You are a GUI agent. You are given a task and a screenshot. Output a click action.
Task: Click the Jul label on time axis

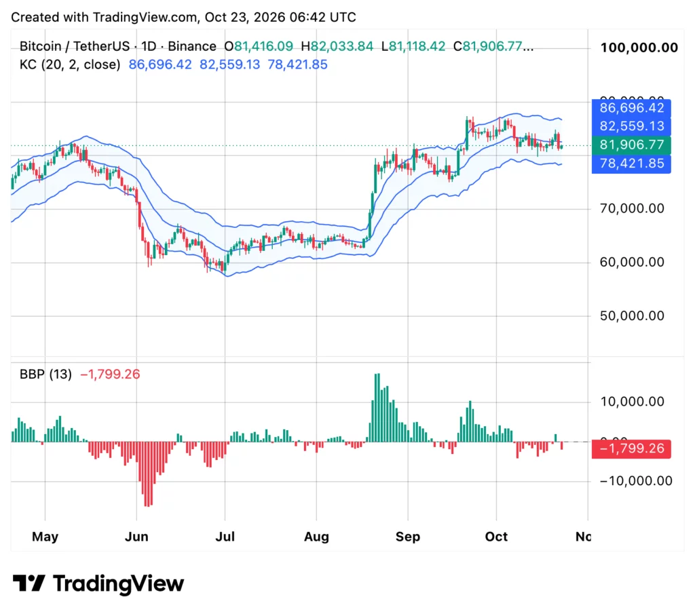point(225,537)
